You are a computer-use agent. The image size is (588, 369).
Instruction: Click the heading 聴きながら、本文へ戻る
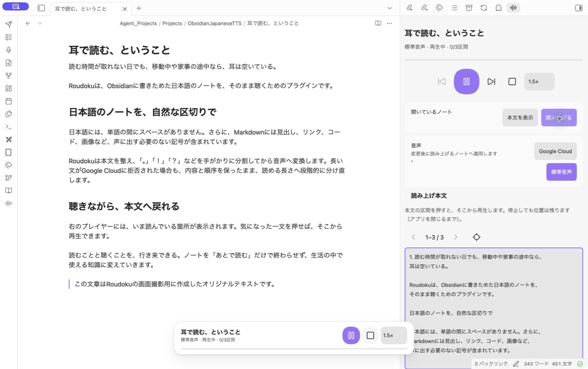click(x=124, y=206)
